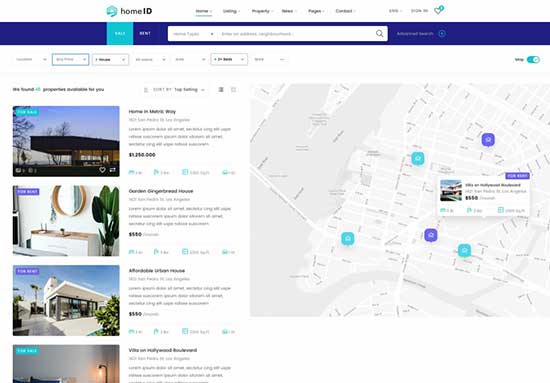The width and height of the screenshot is (550, 383).
Task: Click garage icon for Garden Gingerbread House
Action: 225,252
